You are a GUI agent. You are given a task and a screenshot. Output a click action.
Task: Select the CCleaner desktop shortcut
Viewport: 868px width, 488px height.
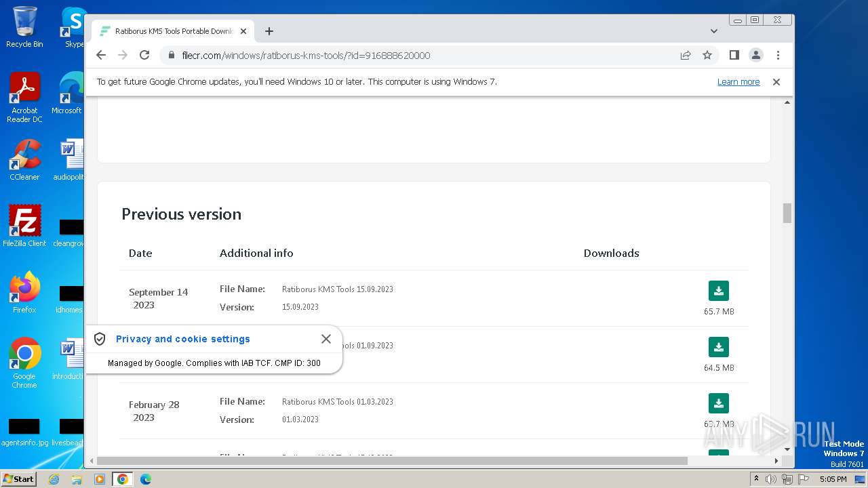[24, 160]
